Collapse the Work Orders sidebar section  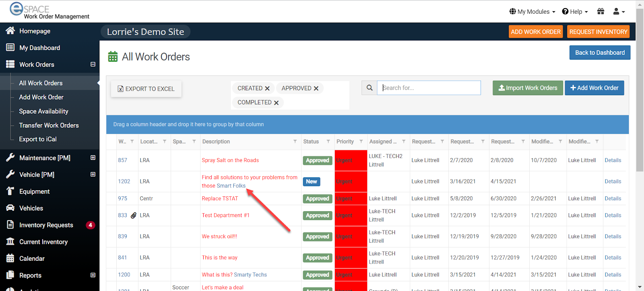point(93,64)
